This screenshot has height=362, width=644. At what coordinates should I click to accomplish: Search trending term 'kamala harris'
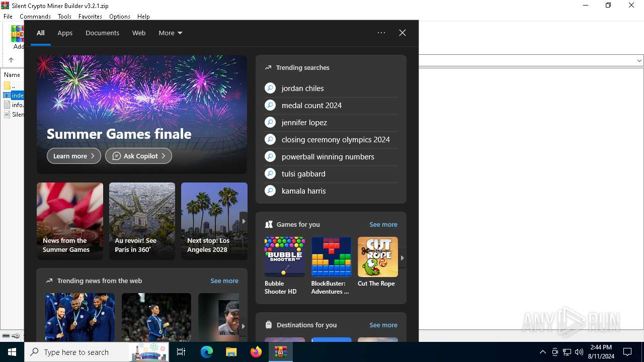331,191
